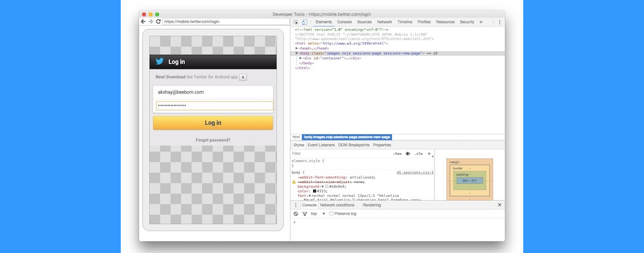
Task: Click the yellow Log in button
Action: tap(213, 123)
